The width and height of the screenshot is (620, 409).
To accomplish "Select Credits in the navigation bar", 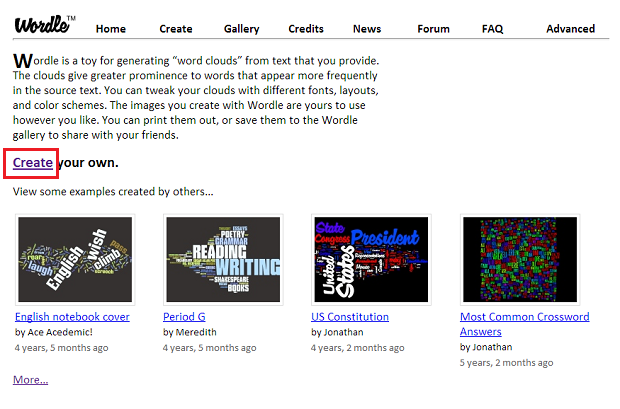I will click(305, 29).
